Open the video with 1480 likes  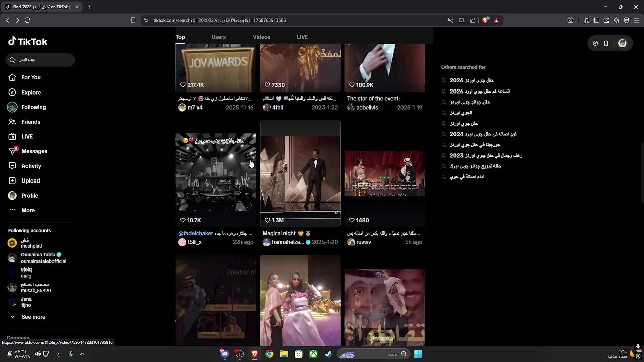point(384,173)
